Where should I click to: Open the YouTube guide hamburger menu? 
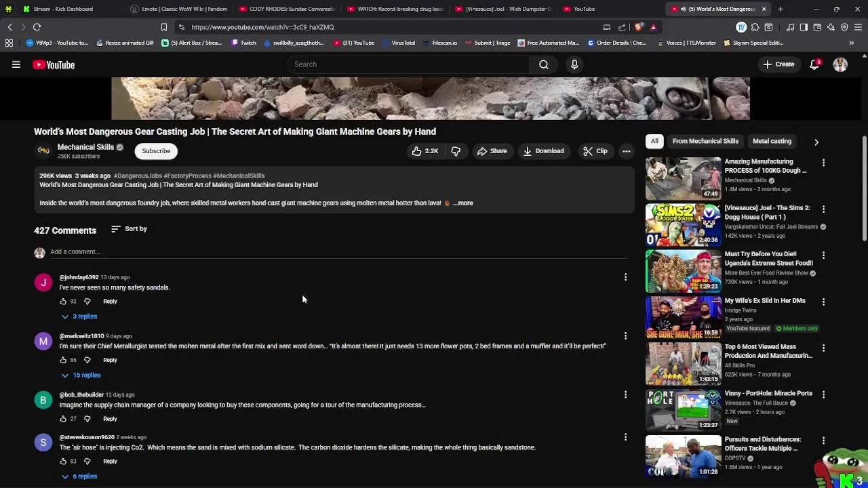point(16,64)
